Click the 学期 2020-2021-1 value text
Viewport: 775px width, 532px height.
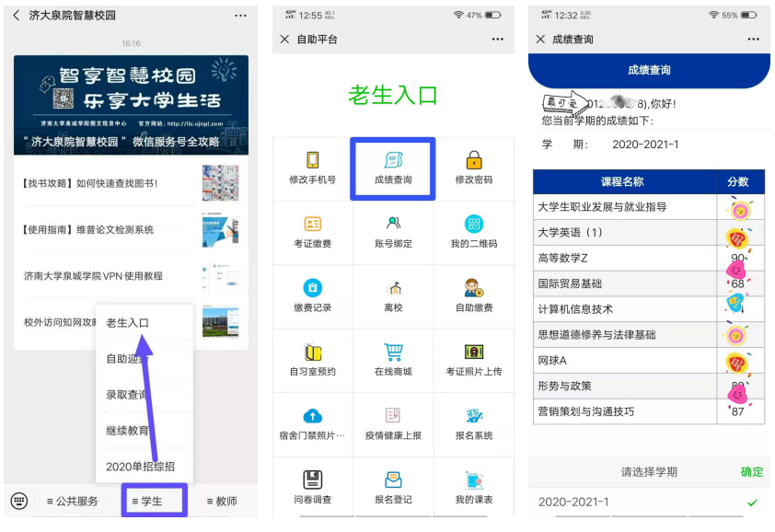click(x=645, y=145)
